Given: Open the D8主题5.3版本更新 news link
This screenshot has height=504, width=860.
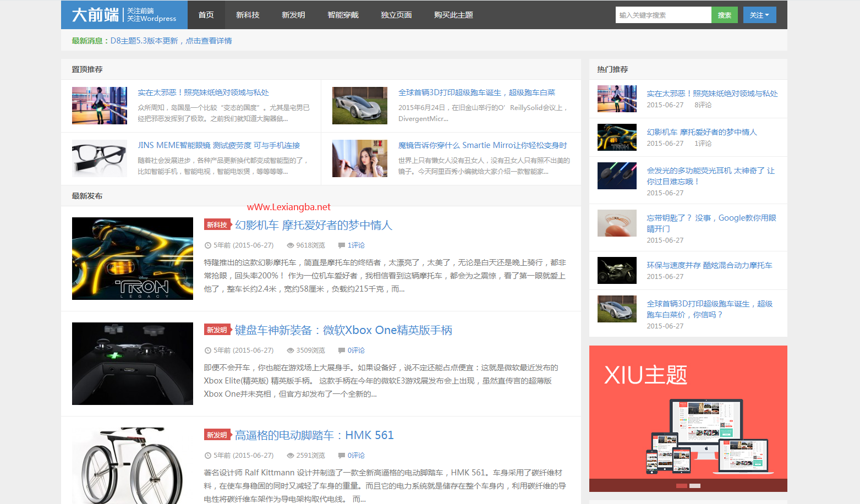Looking at the screenshot, I should pyautogui.click(x=171, y=41).
